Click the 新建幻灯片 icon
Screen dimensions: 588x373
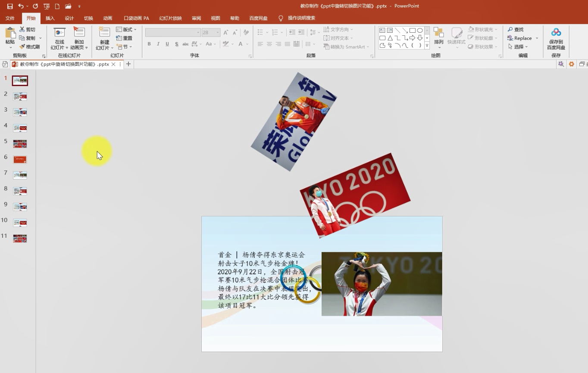(x=104, y=32)
